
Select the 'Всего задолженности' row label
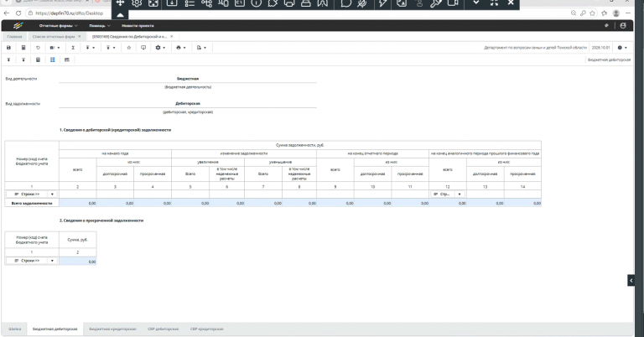tap(32, 203)
